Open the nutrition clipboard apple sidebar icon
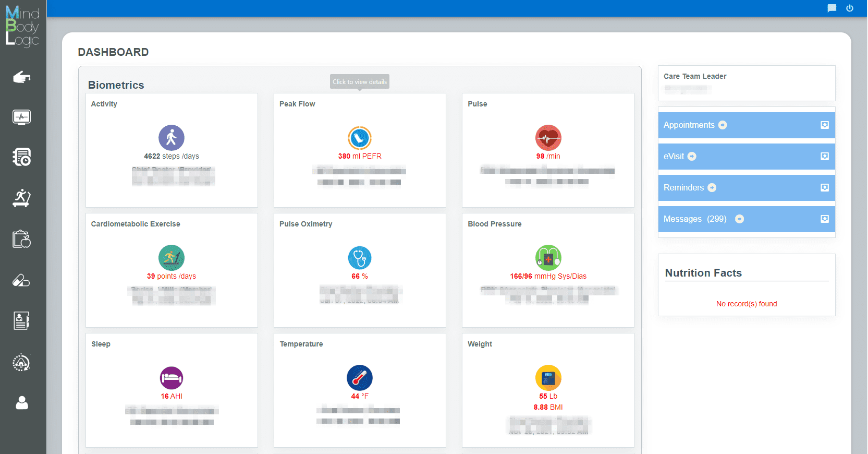 pyautogui.click(x=21, y=239)
